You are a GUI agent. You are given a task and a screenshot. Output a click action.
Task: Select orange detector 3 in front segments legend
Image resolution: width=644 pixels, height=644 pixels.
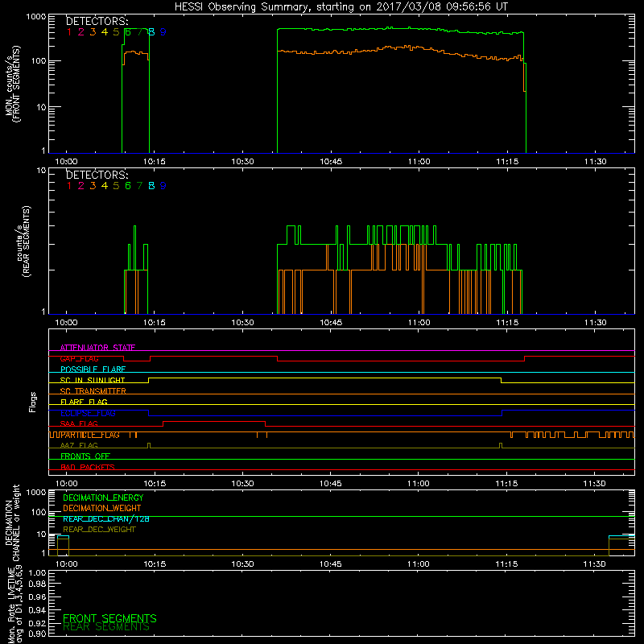click(93, 32)
